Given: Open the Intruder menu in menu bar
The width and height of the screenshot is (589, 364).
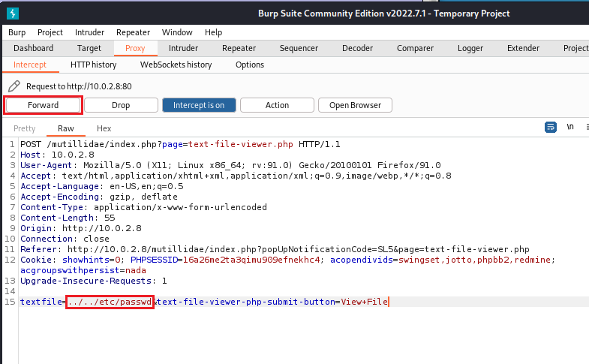Looking at the screenshot, I should tap(89, 32).
